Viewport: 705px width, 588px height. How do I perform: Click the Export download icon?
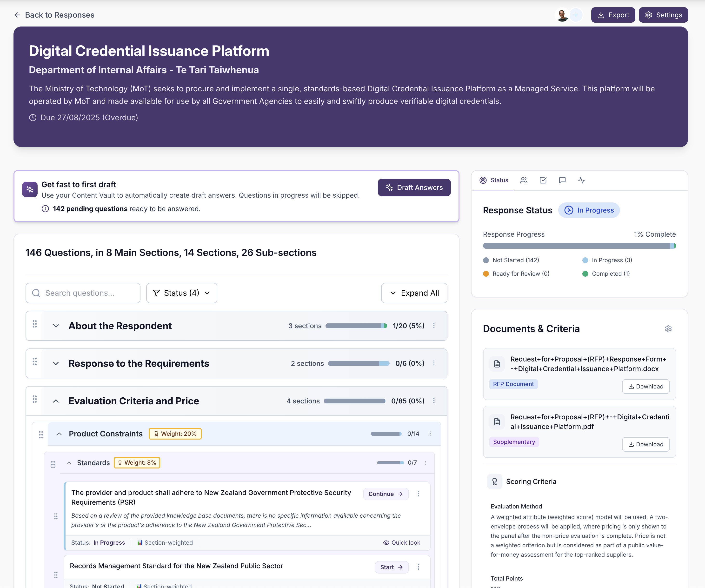601,15
